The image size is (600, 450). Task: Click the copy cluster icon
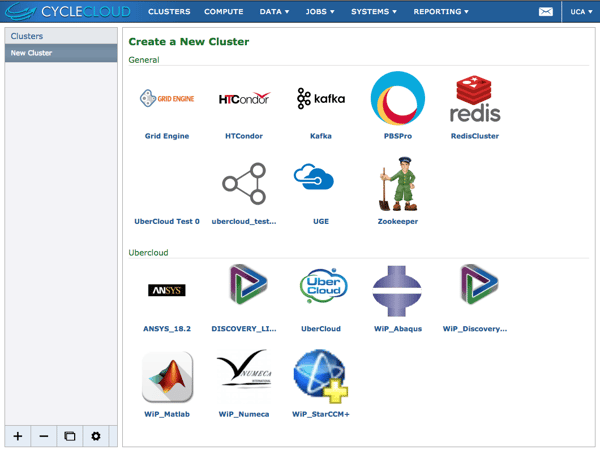[70, 436]
